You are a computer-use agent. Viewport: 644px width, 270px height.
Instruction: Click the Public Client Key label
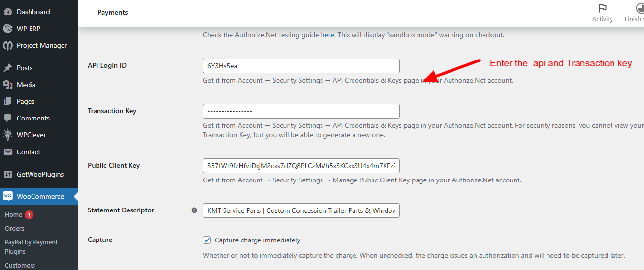pyautogui.click(x=114, y=165)
